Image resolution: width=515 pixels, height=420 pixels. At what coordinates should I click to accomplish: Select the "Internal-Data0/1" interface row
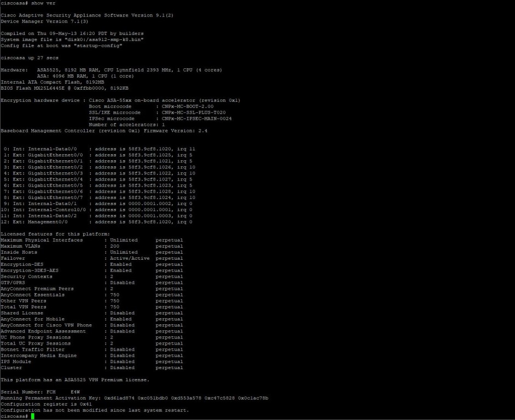tap(98, 204)
